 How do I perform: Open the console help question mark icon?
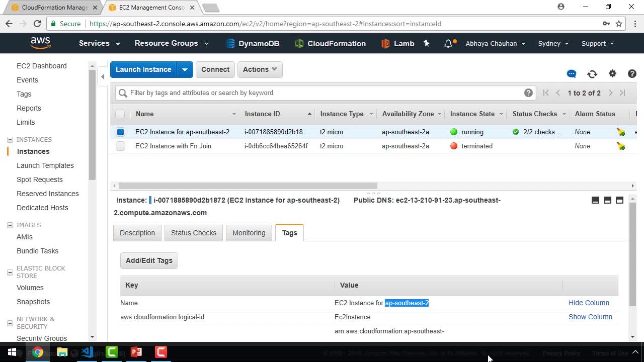coord(632,74)
